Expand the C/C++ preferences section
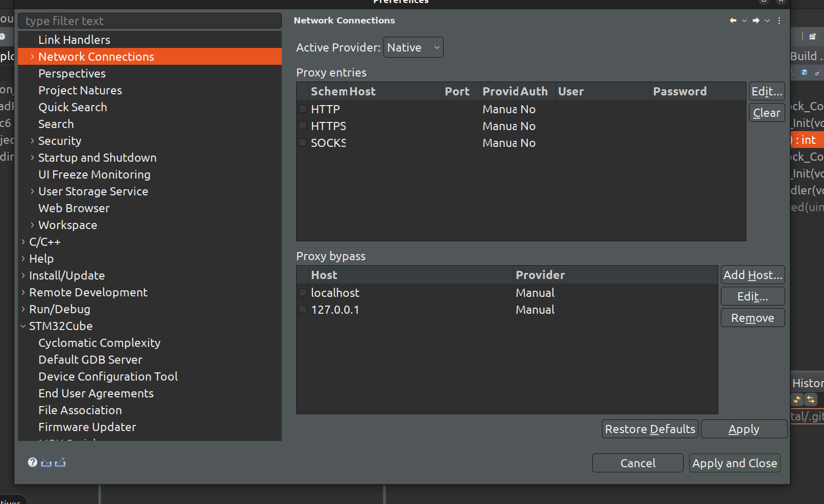 22,242
